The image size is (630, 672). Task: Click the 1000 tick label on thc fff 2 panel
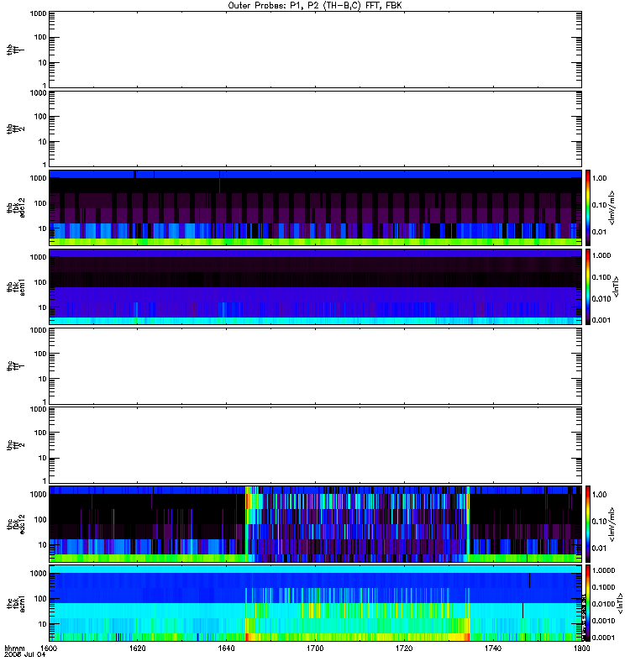(x=38, y=409)
